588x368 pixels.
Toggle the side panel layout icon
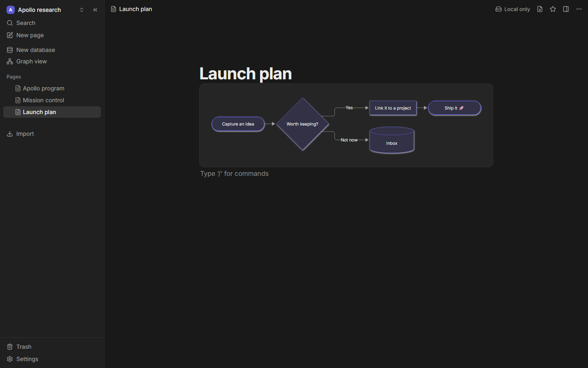point(566,9)
